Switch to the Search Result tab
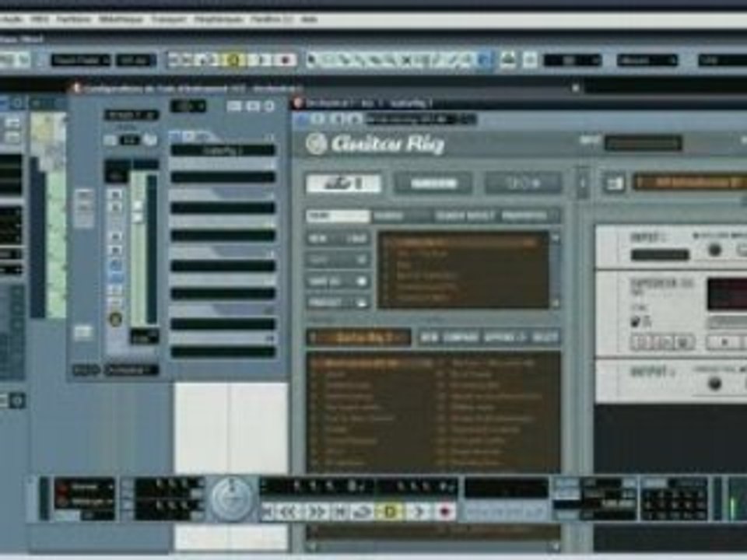Viewport: 747px width, 560px height. [x=465, y=216]
